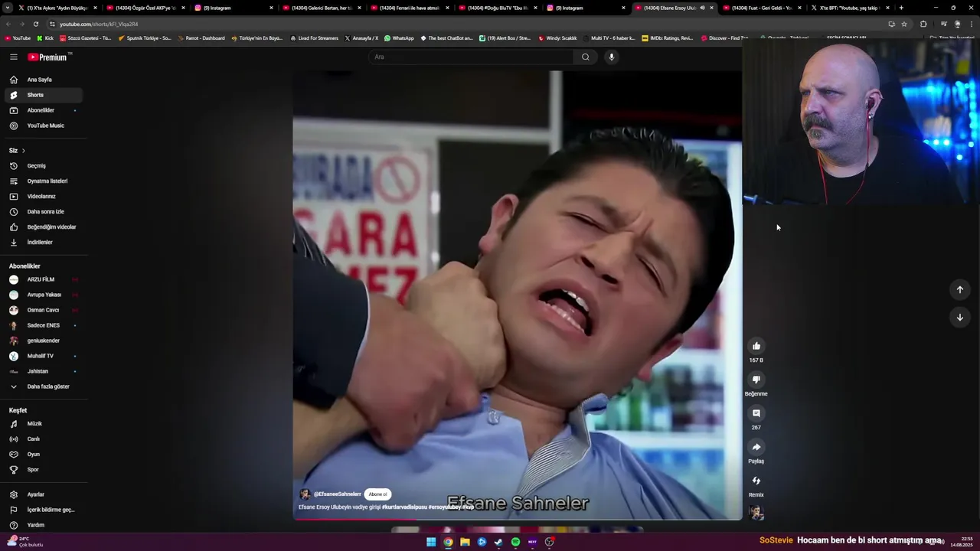Switch to the Fuat - Geri Geldi tab
Screen dimensions: 980x551
tap(761, 8)
